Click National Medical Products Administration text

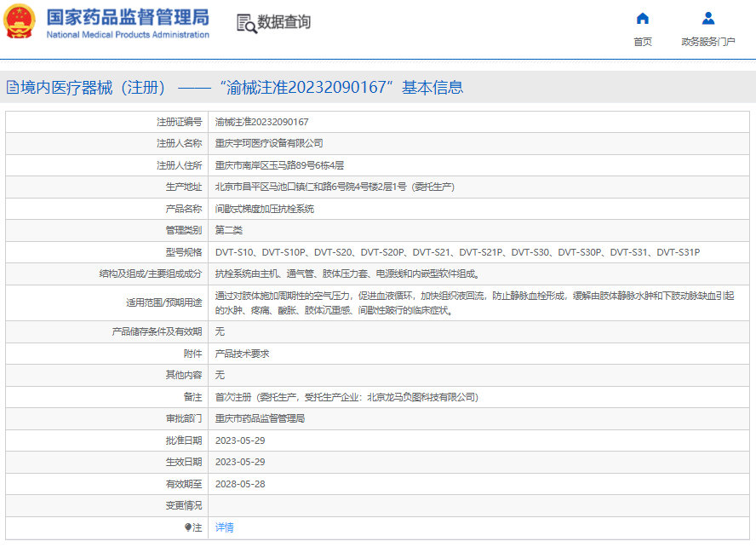point(128,35)
